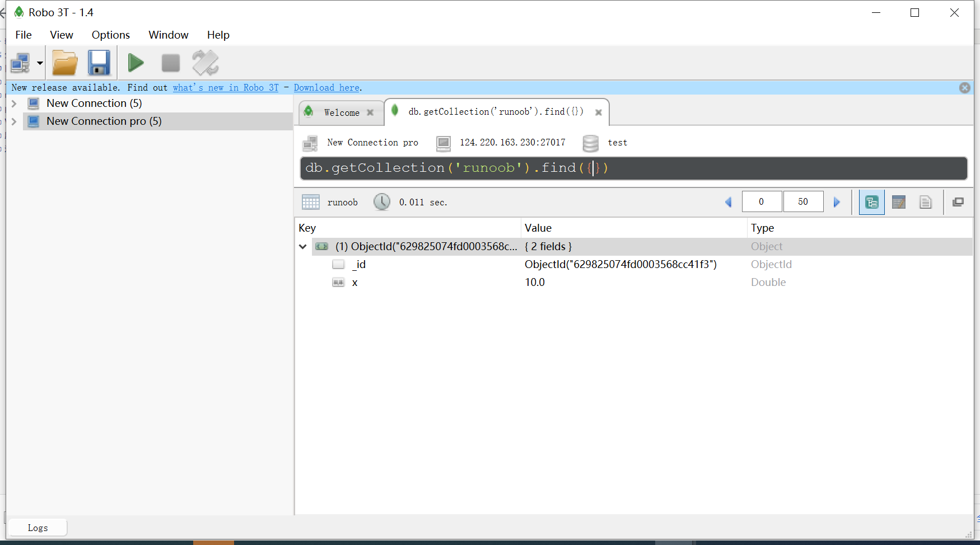Click the number icon beside x field
Image resolution: width=980 pixels, height=545 pixels.
point(338,283)
